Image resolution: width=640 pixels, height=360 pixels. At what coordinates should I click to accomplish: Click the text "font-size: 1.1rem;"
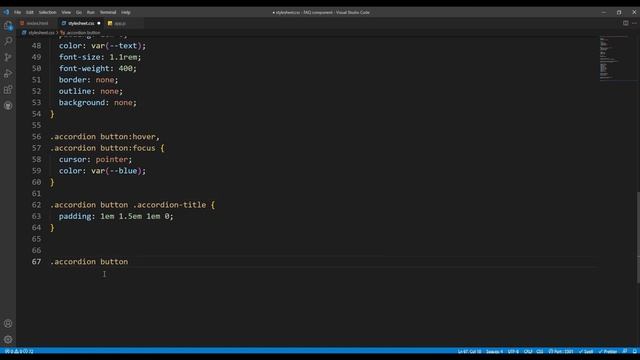click(100, 57)
